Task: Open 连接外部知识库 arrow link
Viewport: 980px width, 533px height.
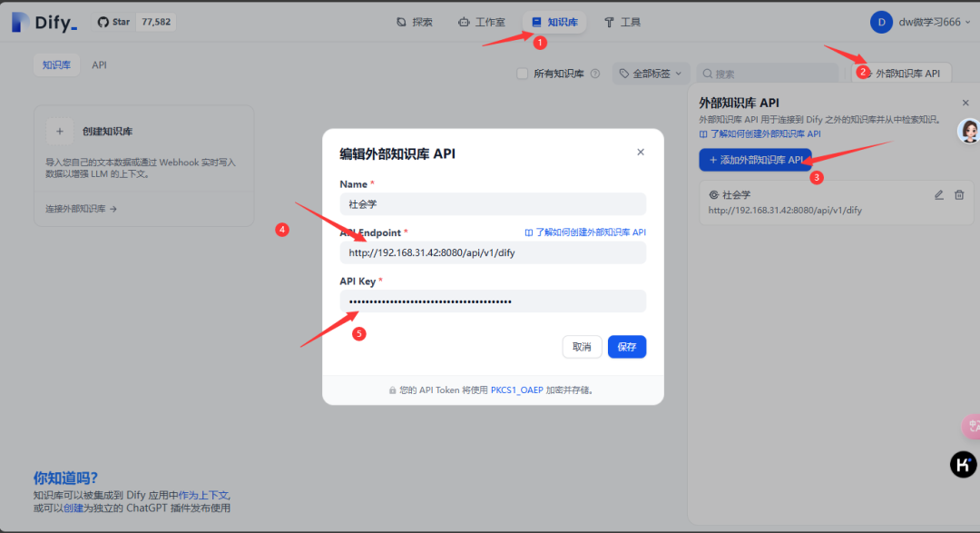Action: tap(82, 209)
